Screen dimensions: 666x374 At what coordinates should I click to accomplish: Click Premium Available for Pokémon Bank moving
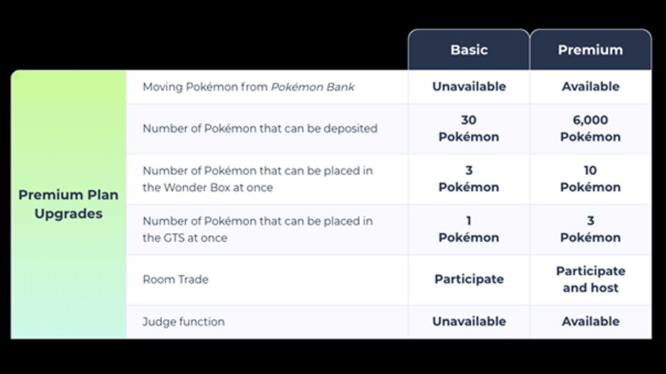coord(590,87)
